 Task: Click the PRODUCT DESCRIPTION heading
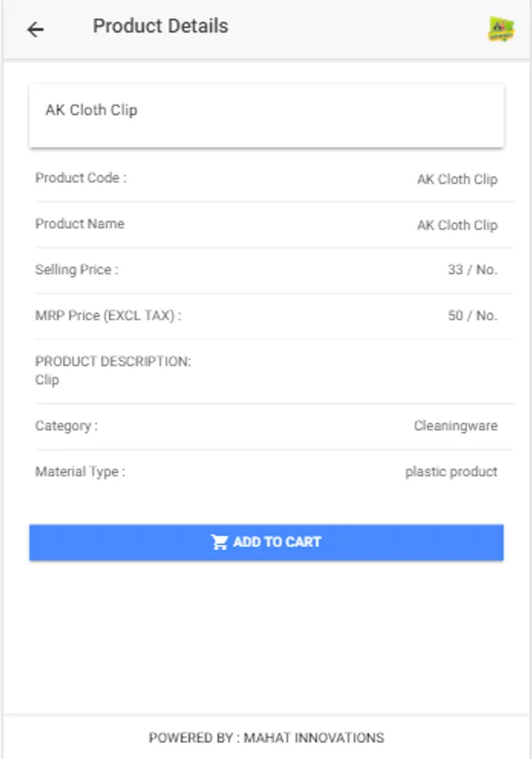click(x=113, y=361)
